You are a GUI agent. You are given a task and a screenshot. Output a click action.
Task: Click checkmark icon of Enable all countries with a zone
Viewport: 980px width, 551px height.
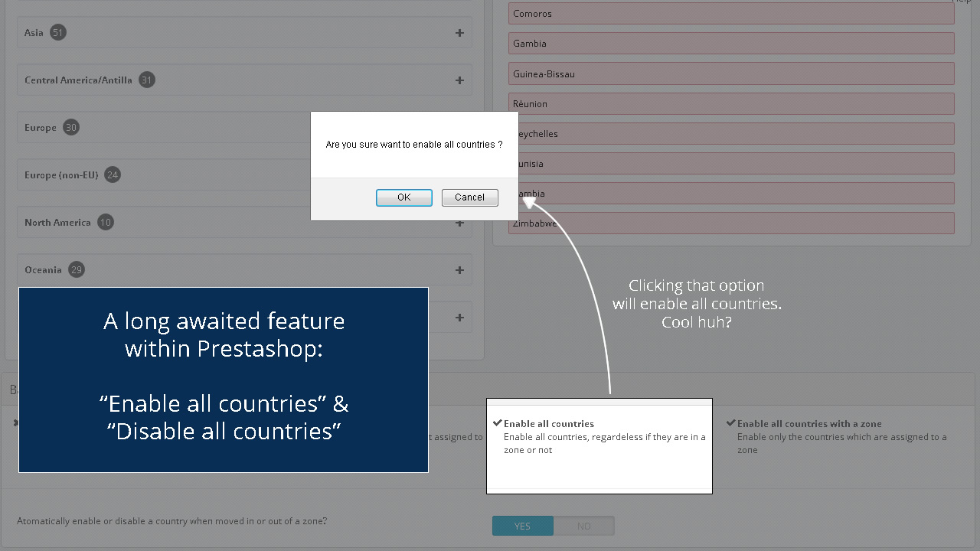[731, 423]
